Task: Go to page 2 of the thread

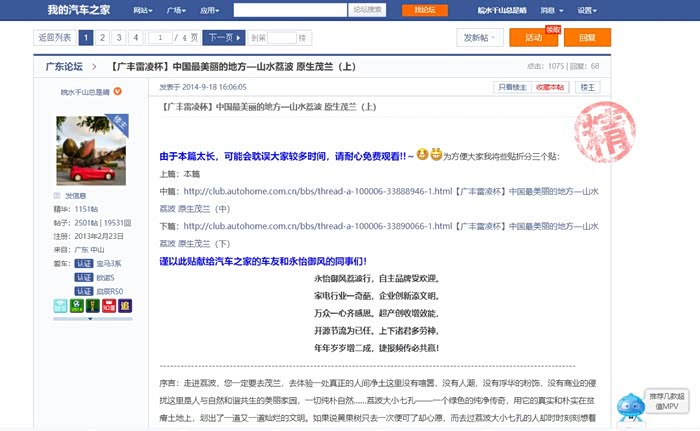Action: pyautogui.click(x=103, y=38)
